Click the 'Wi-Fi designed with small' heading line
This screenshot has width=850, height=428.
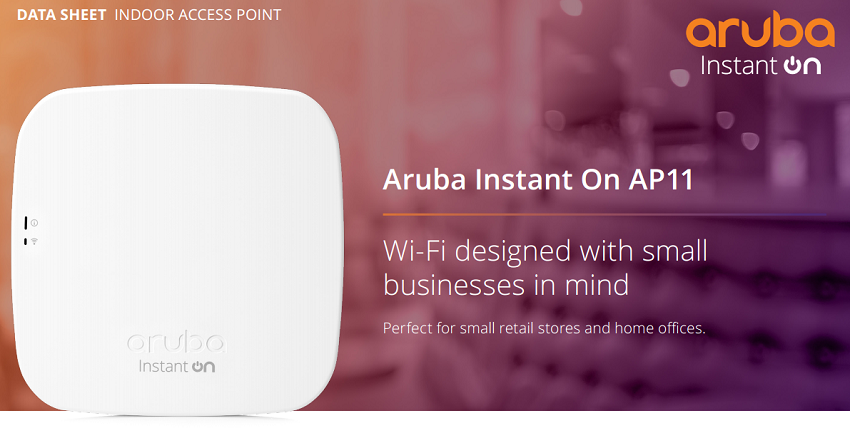tap(545, 251)
